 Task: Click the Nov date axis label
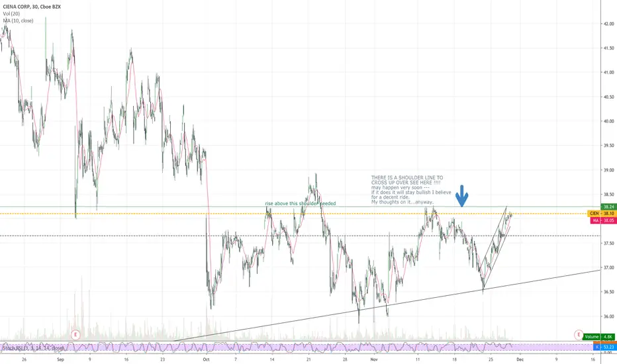[x=374, y=359]
